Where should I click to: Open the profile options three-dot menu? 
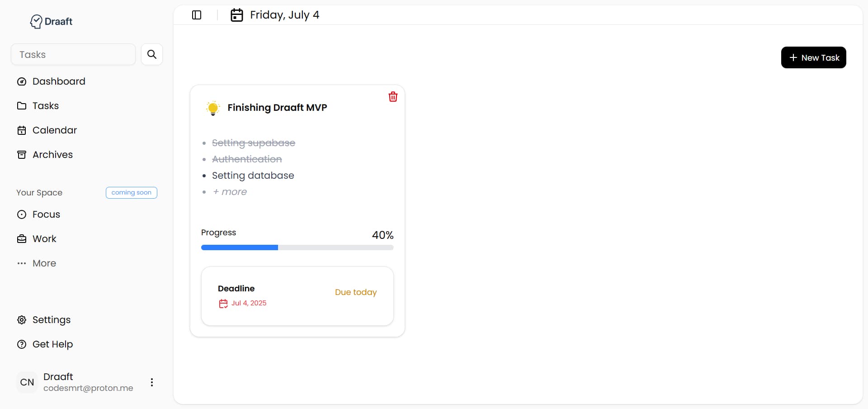click(x=151, y=382)
